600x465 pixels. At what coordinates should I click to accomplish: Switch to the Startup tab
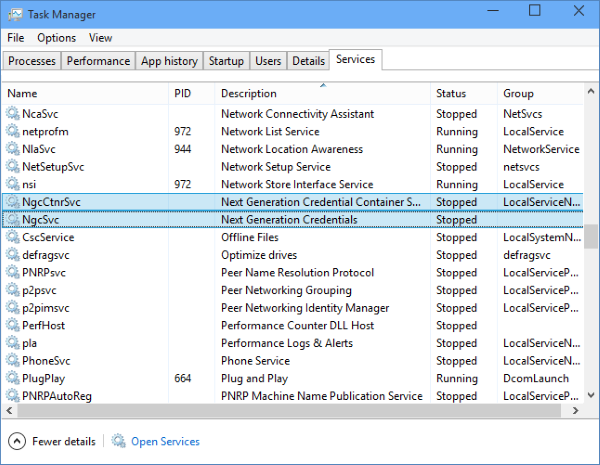tap(226, 61)
